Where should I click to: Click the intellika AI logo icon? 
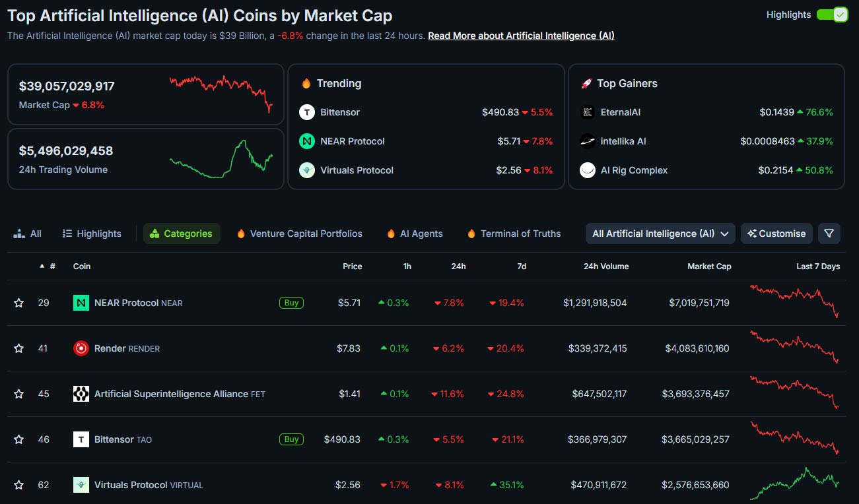588,141
